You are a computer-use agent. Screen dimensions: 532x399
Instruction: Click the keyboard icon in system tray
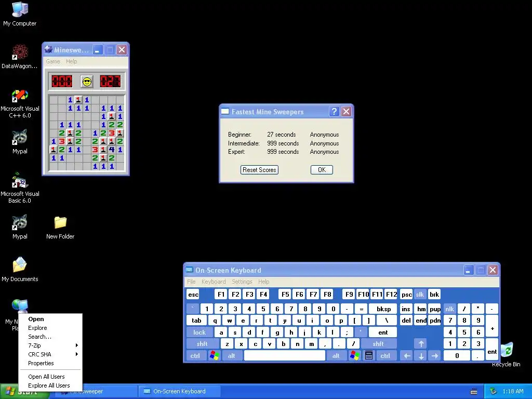(x=474, y=392)
